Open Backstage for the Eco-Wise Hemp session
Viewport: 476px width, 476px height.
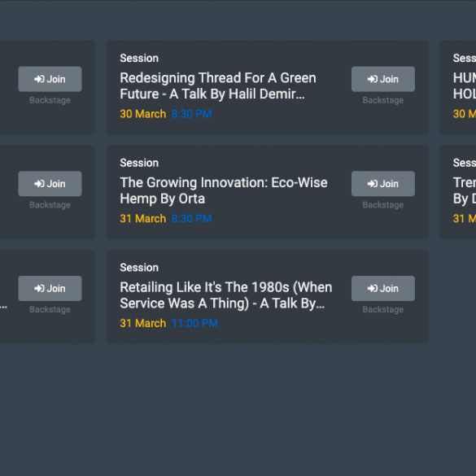(382, 205)
